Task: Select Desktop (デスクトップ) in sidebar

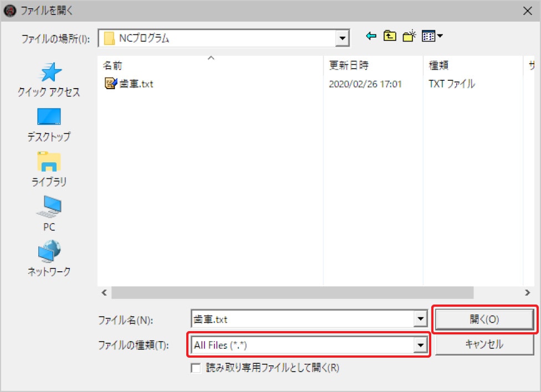Action: 49,125
